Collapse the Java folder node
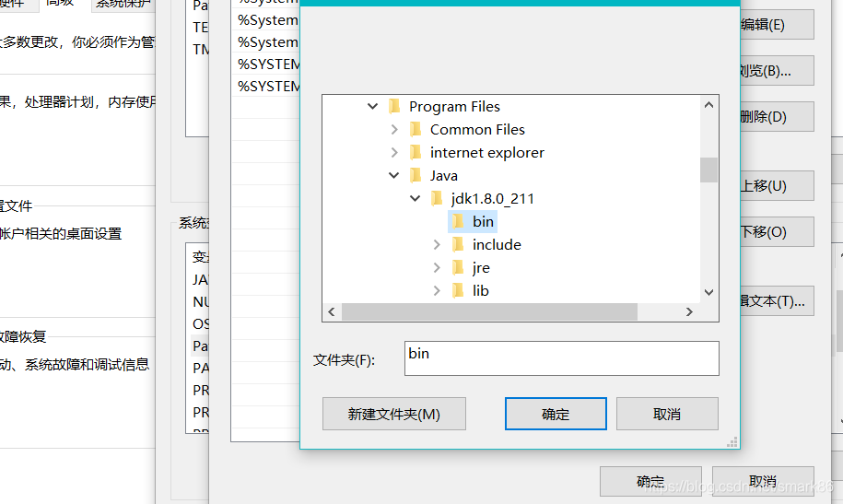The image size is (843, 504). tap(393, 175)
